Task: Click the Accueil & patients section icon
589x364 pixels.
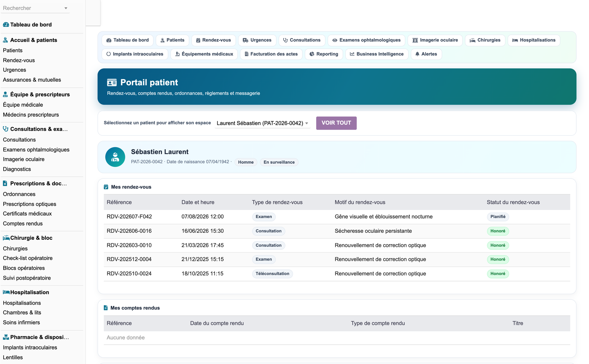Action: click(x=5, y=40)
